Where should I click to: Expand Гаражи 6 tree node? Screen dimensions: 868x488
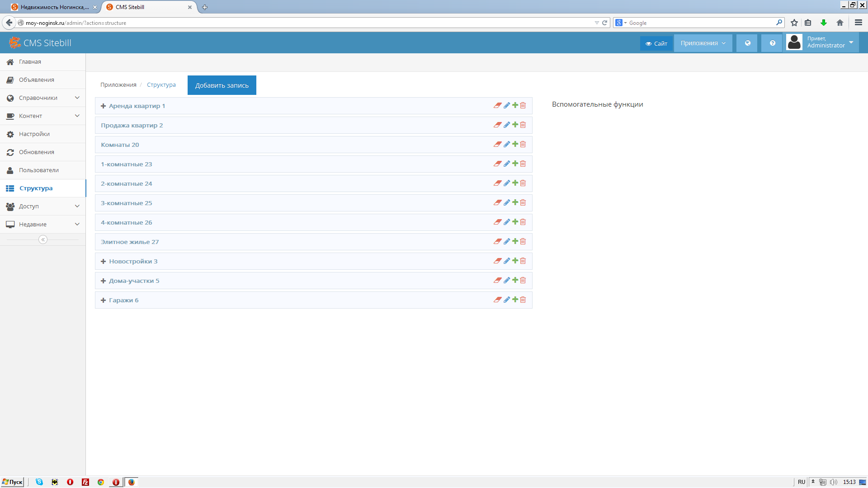pyautogui.click(x=103, y=300)
